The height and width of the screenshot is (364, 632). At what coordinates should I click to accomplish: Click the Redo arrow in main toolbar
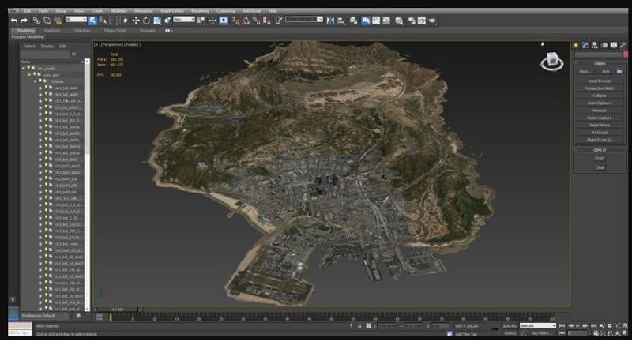click(x=24, y=20)
